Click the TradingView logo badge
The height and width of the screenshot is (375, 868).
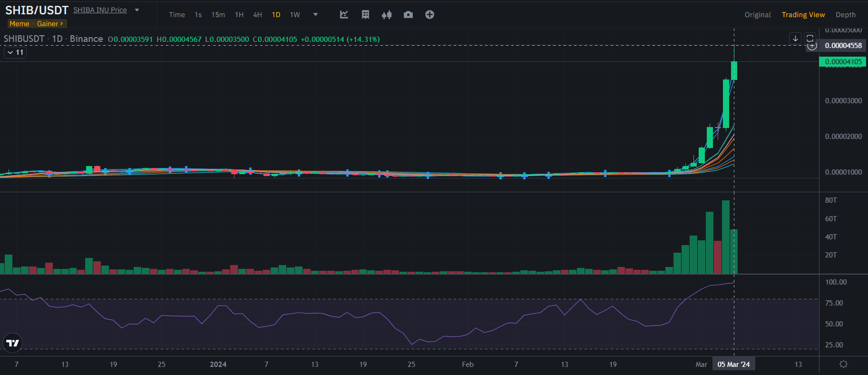[13, 343]
